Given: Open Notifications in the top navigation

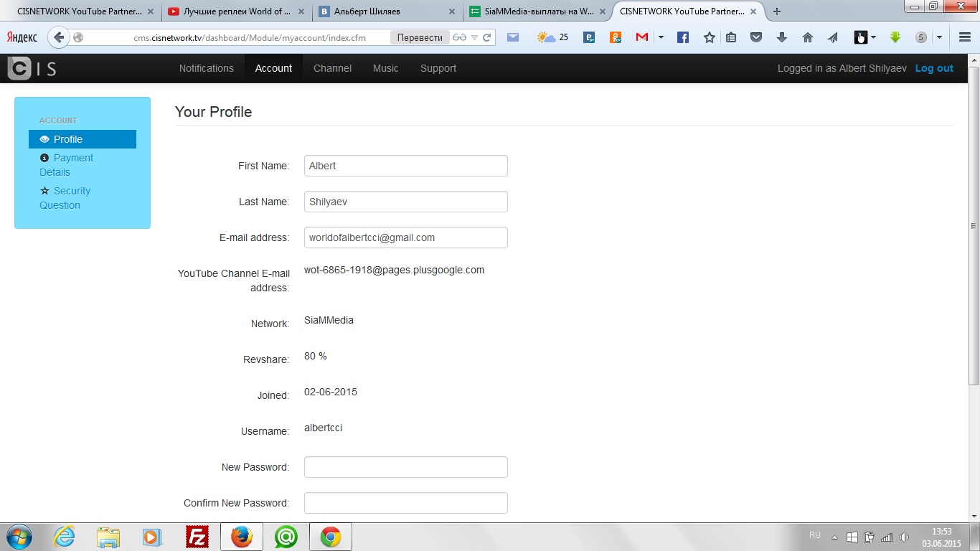Looking at the screenshot, I should [x=207, y=68].
